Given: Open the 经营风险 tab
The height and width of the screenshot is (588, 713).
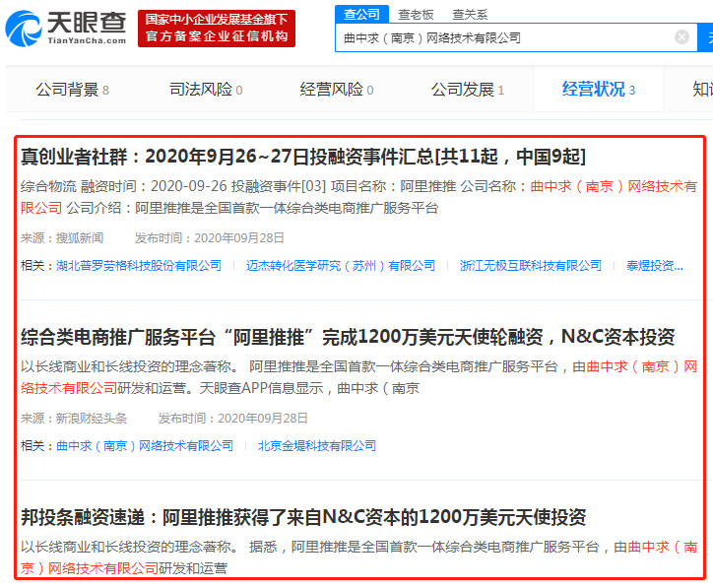Looking at the screenshot, I should click(337, 90).
